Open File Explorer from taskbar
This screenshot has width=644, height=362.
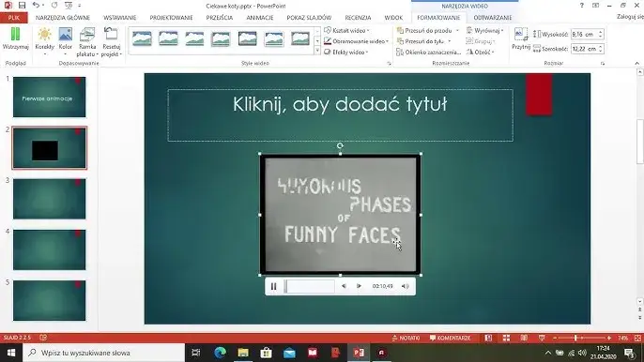point(243,353)
